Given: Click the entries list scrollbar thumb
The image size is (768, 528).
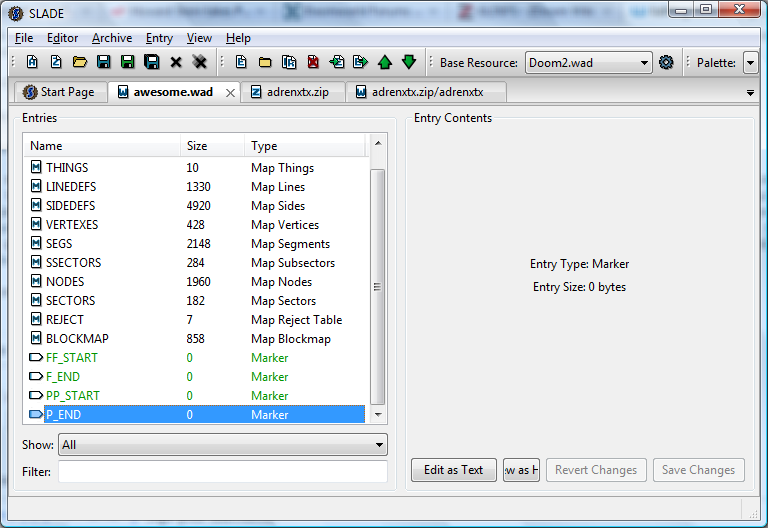Looking at the screenshot, I should point(377,287).
